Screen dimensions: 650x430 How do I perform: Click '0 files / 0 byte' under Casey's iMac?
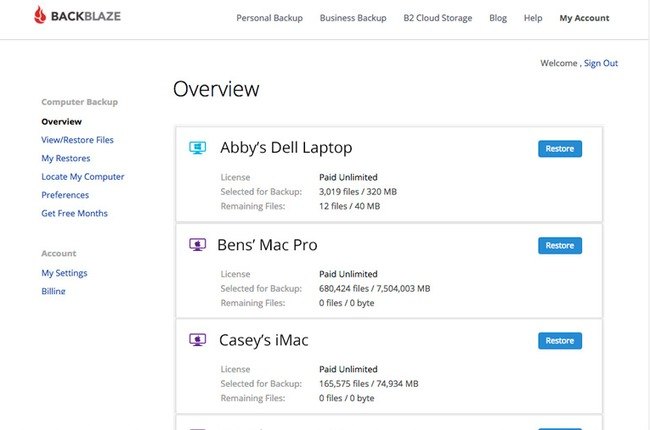click(x=347, y=398)
